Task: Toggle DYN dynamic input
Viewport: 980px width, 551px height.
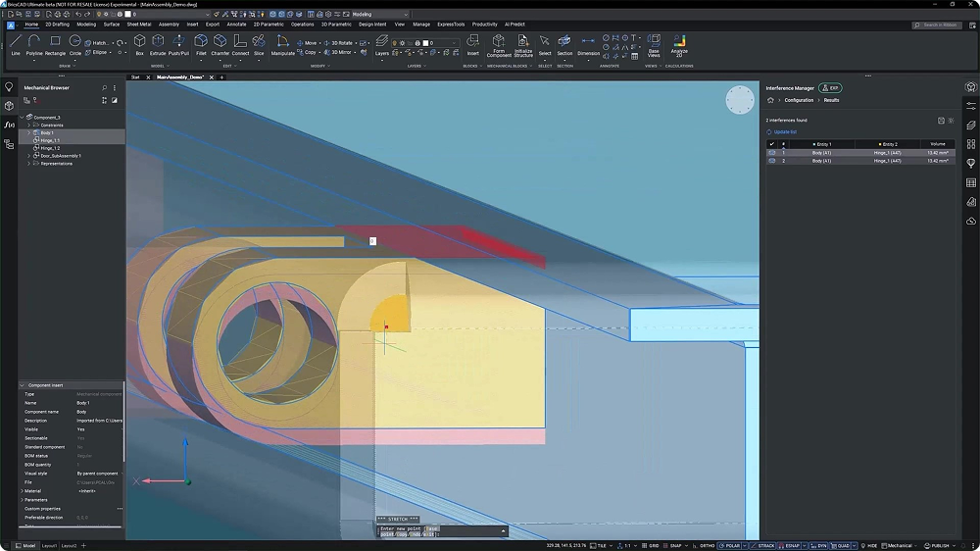Action: [x=818, y=545]
